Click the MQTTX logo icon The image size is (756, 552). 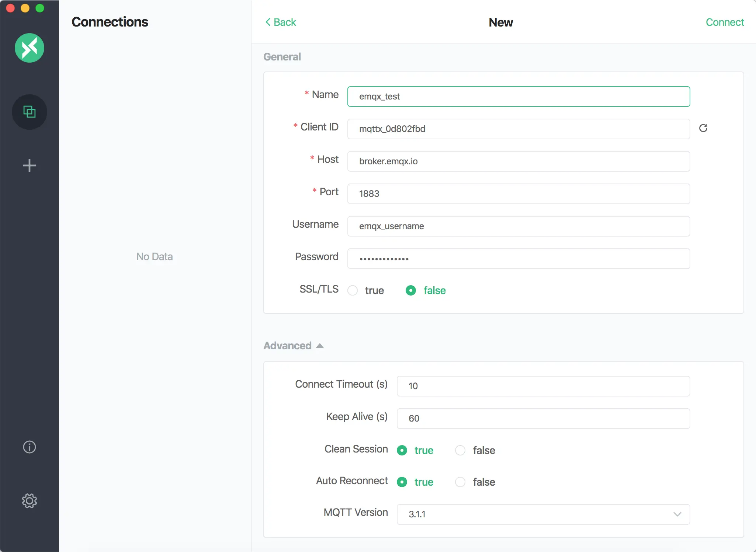coord(30,48)
